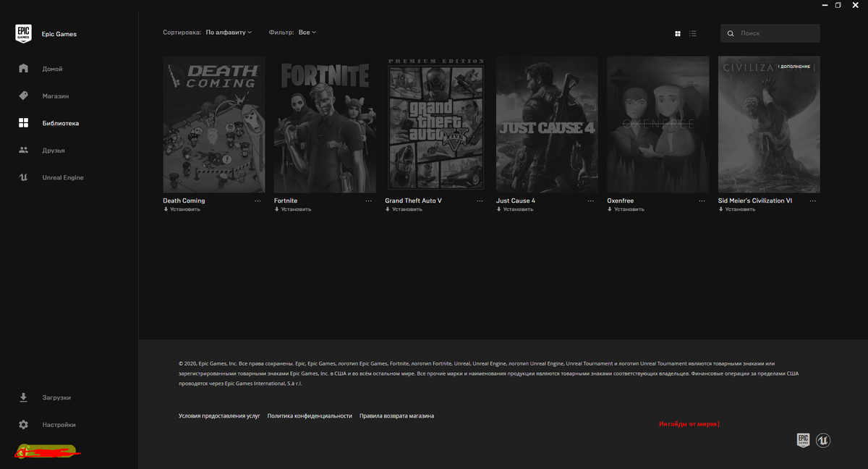Click the Sid Meier's Civilization VI title

point(755,200)
